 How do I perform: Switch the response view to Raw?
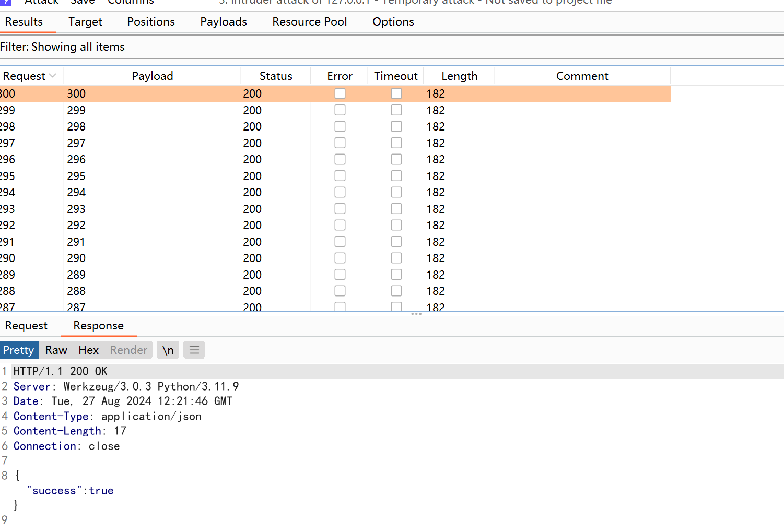coord(56,350)
